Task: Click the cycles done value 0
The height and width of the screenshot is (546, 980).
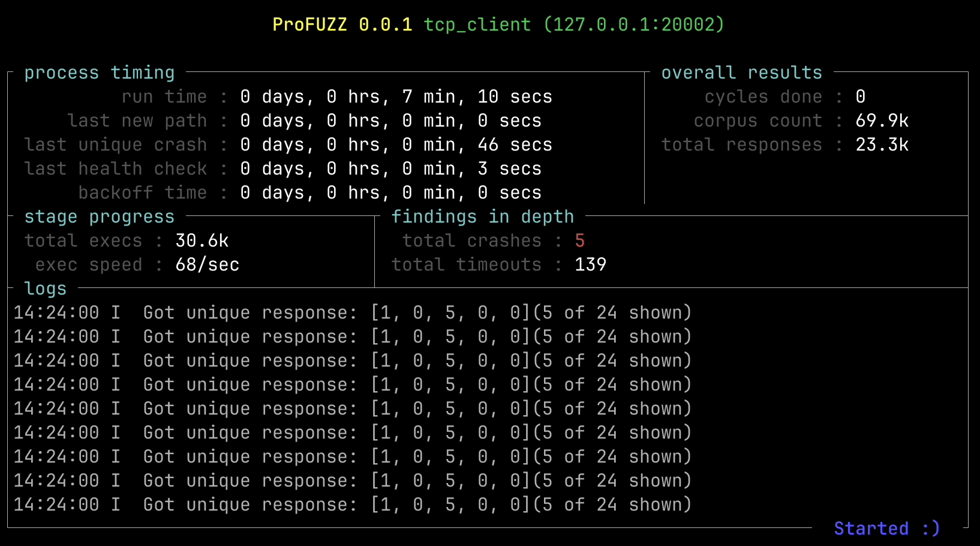Action: pos(861,97)
